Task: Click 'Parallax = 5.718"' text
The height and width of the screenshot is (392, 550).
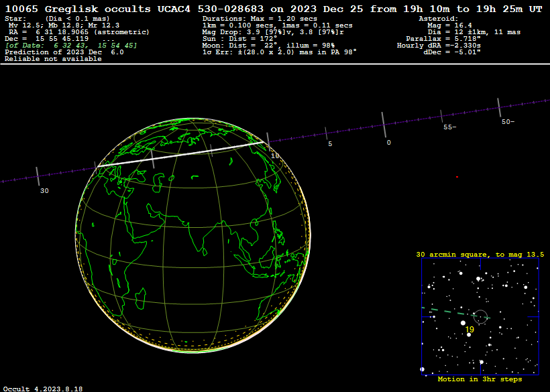Action: [x=443, y=39]
